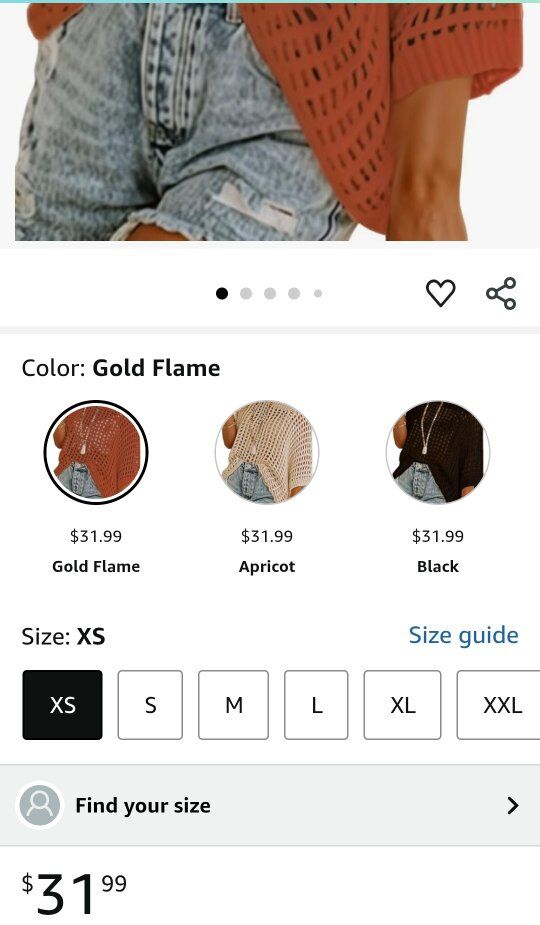Tap the Apricot label under the swatch
The width and height of the screenshot is (540, 925).
click(x=267, y=566)
